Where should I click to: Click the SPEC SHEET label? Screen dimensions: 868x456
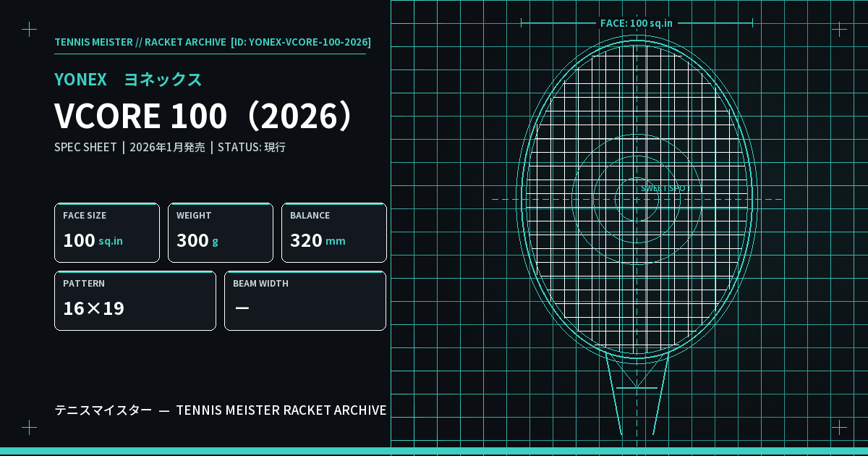pos(85,147)
